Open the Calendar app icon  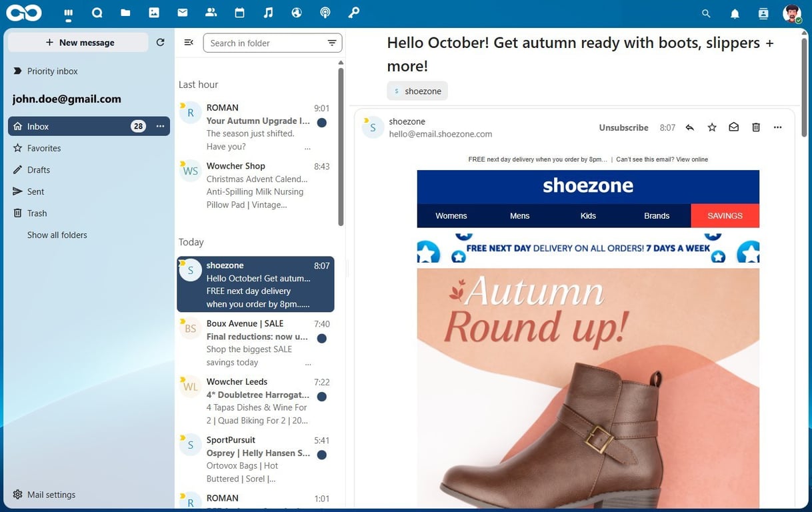240,13
